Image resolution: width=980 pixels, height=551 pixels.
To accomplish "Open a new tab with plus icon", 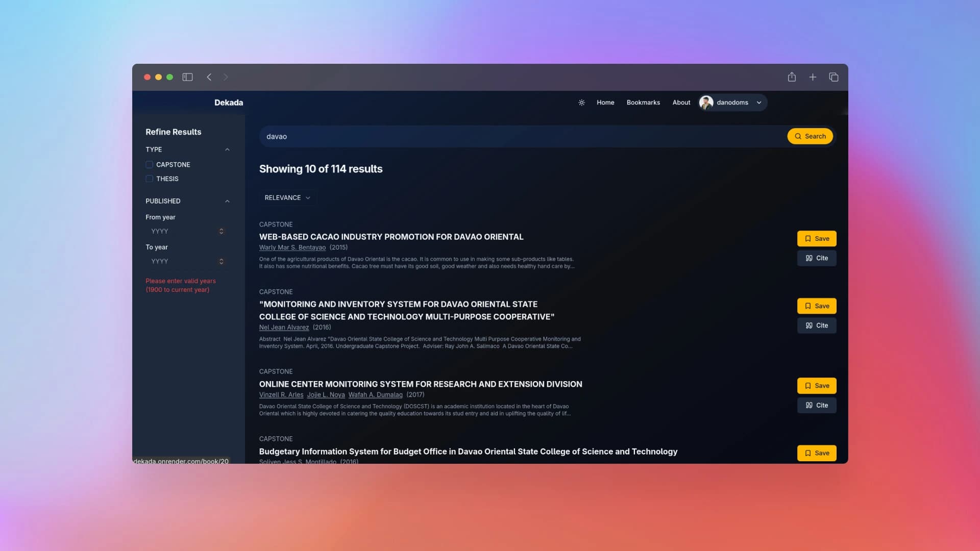I will pos(813,77).
